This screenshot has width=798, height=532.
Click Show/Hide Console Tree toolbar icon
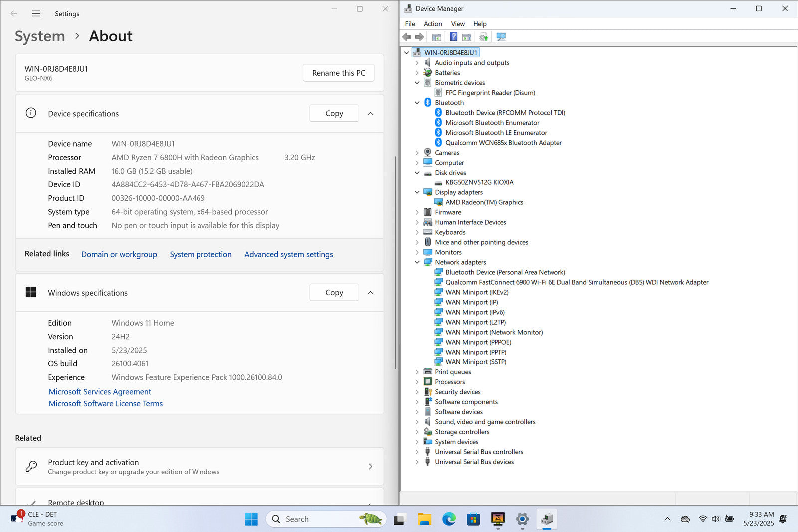point(436,37)
